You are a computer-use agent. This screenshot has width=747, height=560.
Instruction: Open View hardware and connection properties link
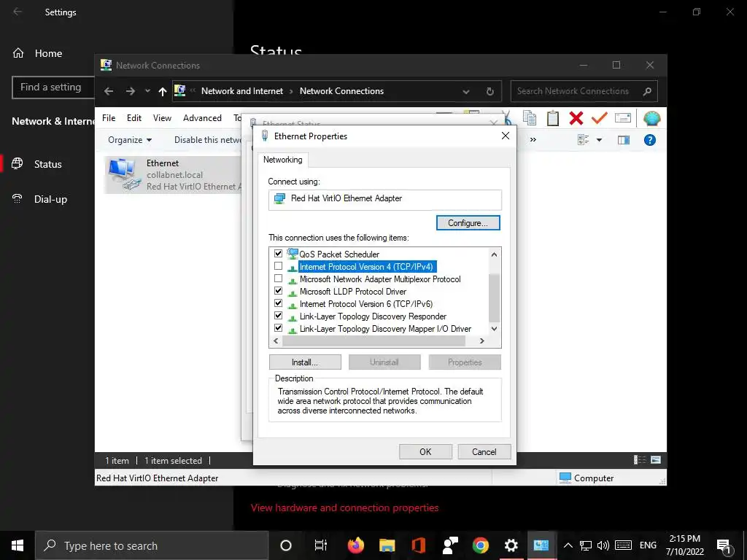tap(344, 508)
